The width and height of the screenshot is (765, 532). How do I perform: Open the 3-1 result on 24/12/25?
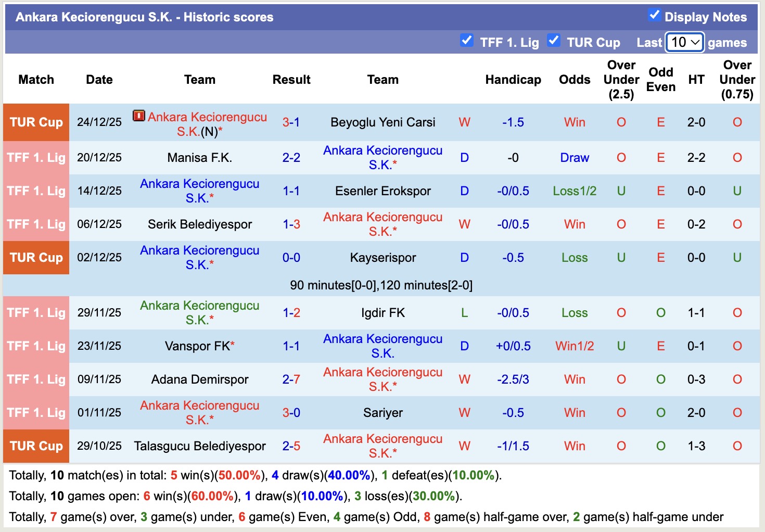[x=291, y=122]
